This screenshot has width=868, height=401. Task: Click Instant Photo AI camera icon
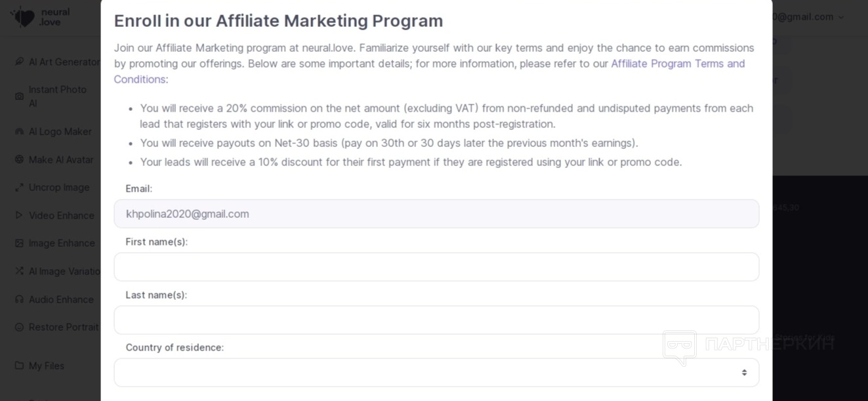[x=19, y=96]
